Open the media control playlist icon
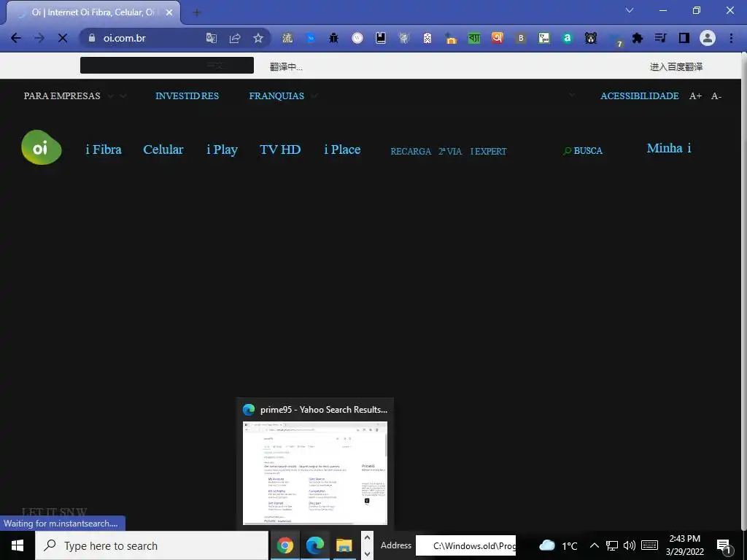 point(660,38)
